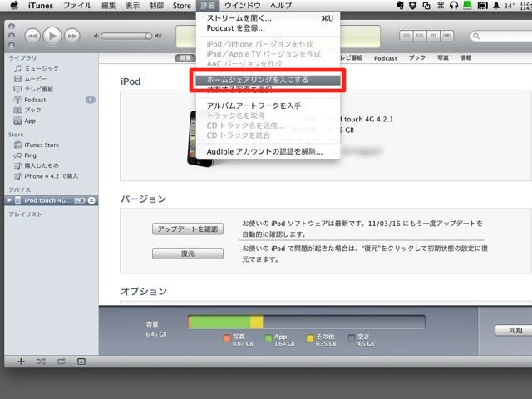Select the 概要 summary tab
This screenshot has width=532, height=399.
[185, 58]
